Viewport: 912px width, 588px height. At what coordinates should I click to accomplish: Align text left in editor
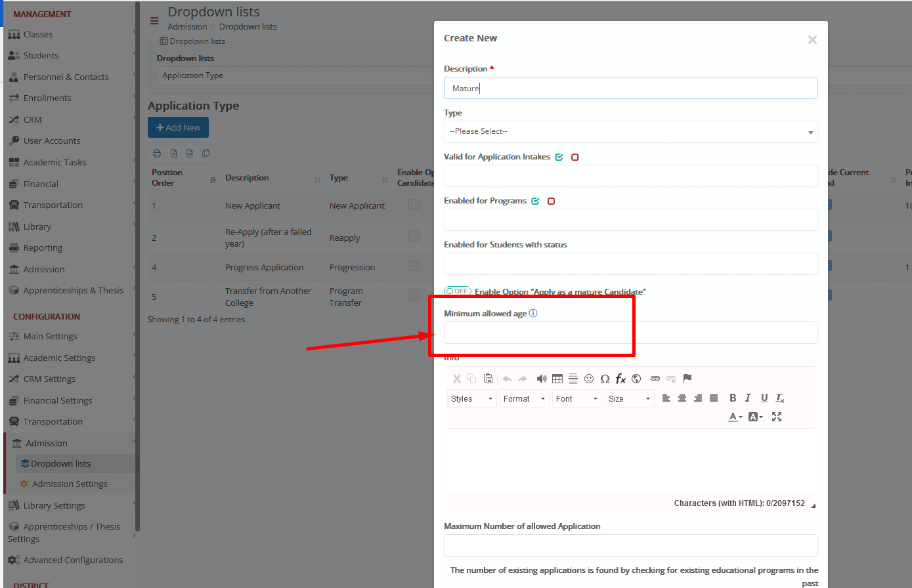pyautogui.click(x=666, y=398)
